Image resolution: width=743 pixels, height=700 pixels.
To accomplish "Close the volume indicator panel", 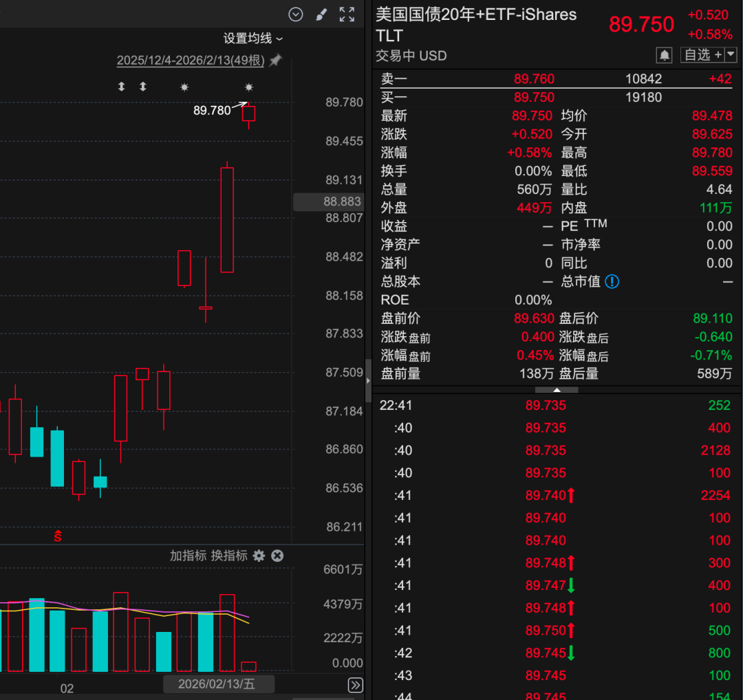I will coord(277,556).
